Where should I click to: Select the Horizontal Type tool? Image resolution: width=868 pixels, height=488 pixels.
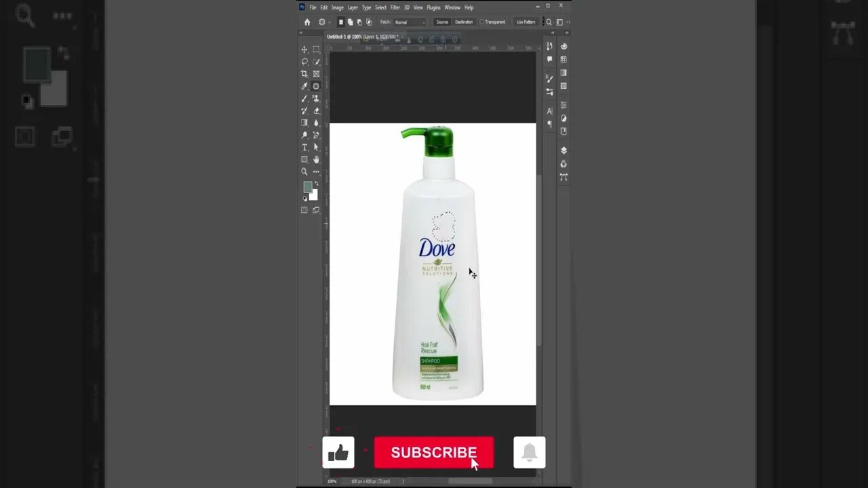click(304, 147)
